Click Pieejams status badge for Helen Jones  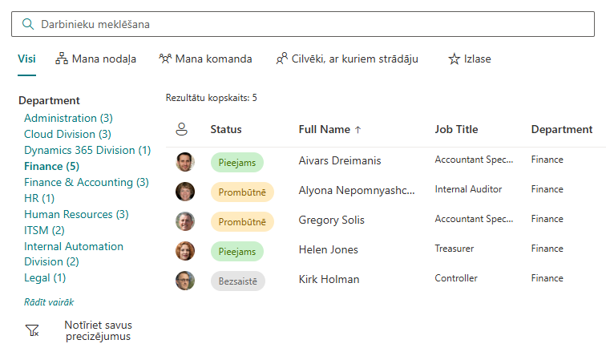pos(237,252)
